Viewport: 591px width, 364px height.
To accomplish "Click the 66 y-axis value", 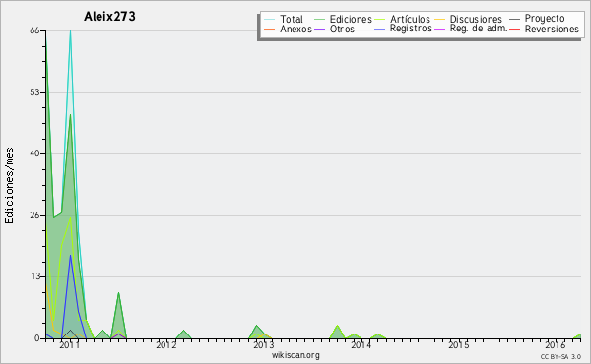I will point(34,30).
